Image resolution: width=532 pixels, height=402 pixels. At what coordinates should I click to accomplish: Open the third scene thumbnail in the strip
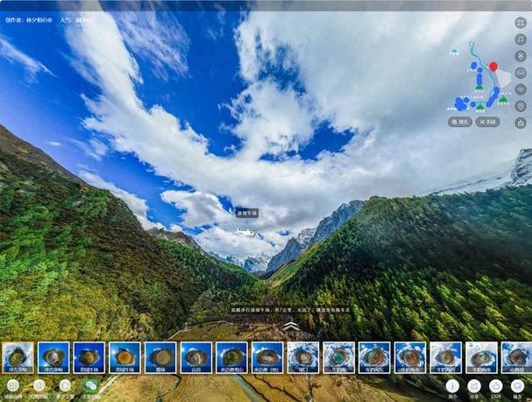pos(89,357)
